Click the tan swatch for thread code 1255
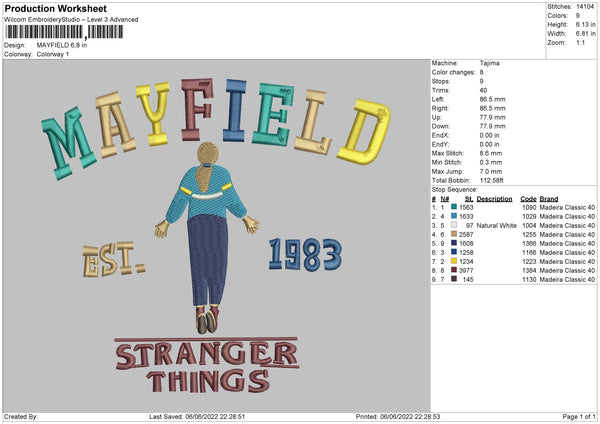600x424 pixels. [454, 234]
